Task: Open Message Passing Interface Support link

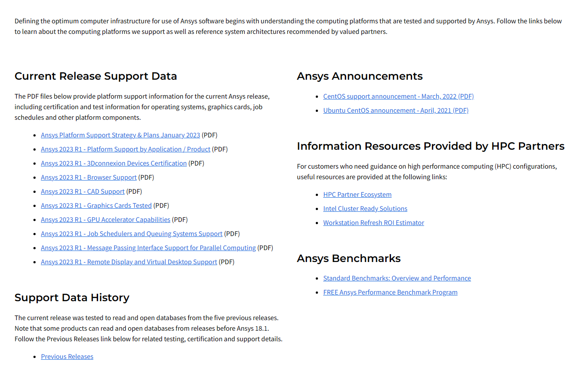Action: click(148, 248)
